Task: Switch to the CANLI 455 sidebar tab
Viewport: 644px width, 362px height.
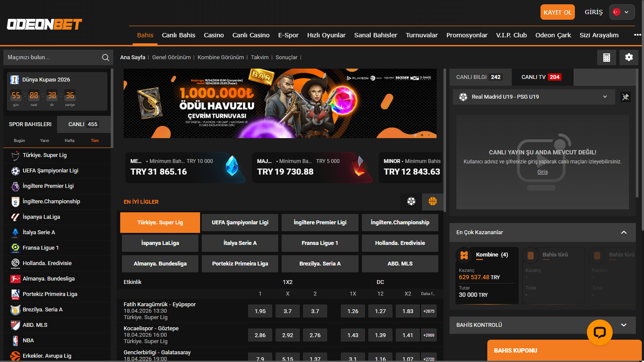Action: coord(83,124)
